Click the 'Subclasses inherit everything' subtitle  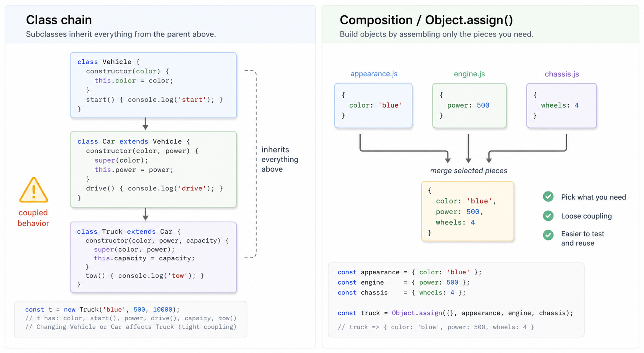(x=121, y=34)
